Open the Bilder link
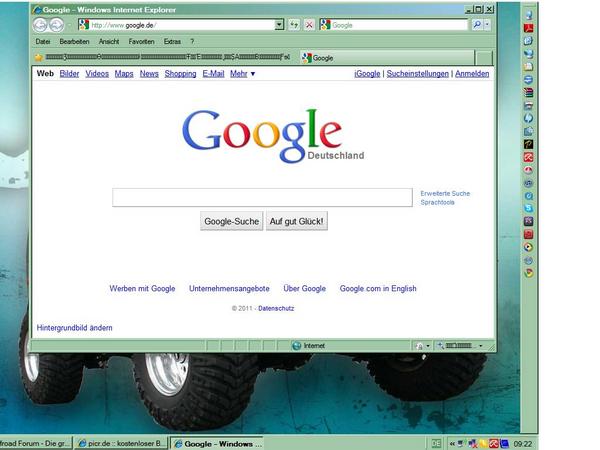 [x=69, y=73]
